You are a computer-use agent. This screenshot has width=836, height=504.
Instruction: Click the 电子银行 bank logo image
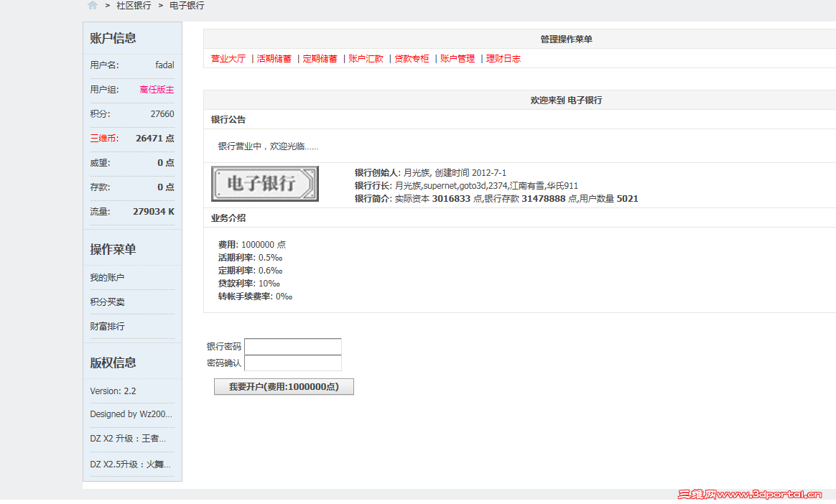click(x=264, y=184)
